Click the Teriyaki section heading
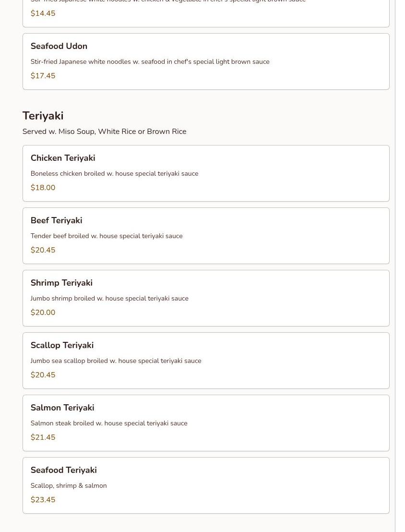The height and width of the screenshot is (532, 405). pos(43,116)
